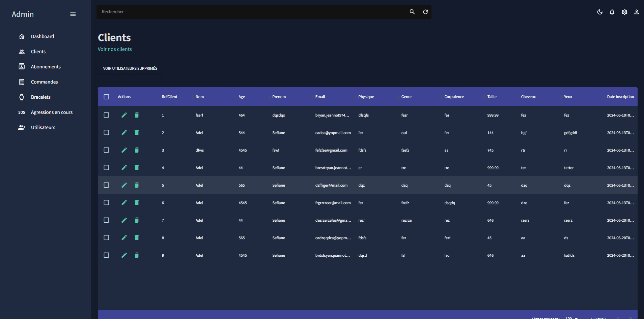Open Abonnements in the sidebar
644x319 pixels.
click(46, 67)
